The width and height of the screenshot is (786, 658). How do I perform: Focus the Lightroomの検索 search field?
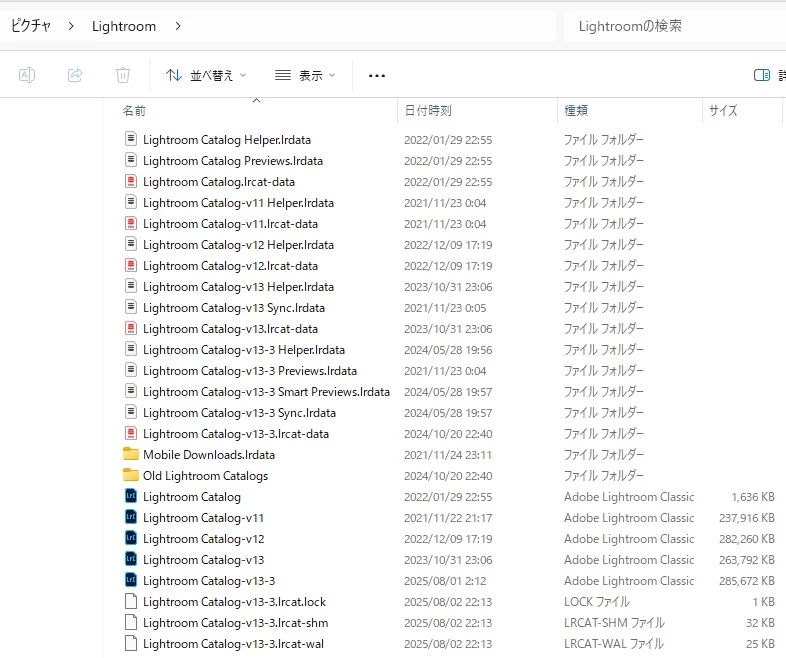pyautogui.click(x=675, y=26)
